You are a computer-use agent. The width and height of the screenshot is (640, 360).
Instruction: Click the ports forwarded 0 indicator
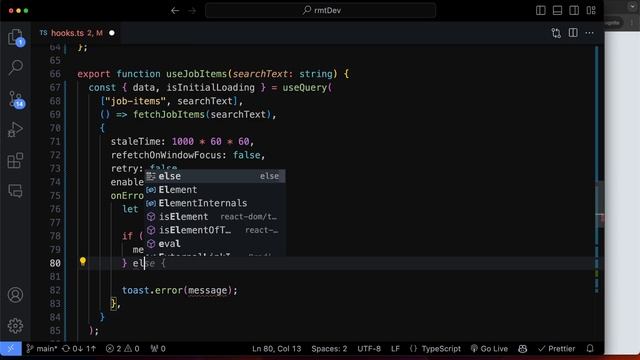(x=158, y=349)
